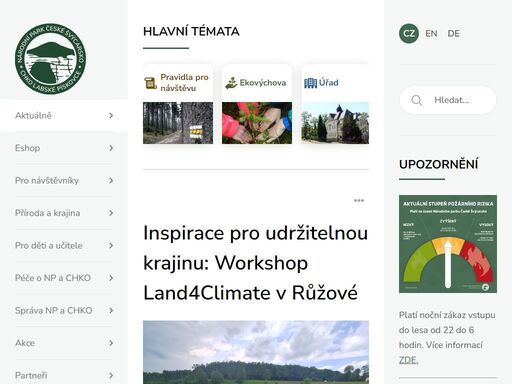Click the Úřad building icon
Screen dimensions: 512x384
click(x=310, y=83)
